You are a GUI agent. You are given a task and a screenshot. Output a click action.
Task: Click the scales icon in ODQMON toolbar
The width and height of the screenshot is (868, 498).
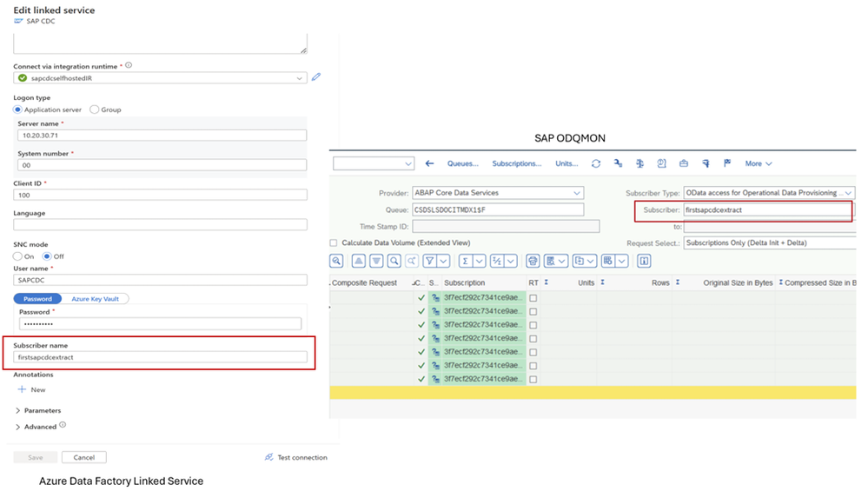(x=640, y=163)
